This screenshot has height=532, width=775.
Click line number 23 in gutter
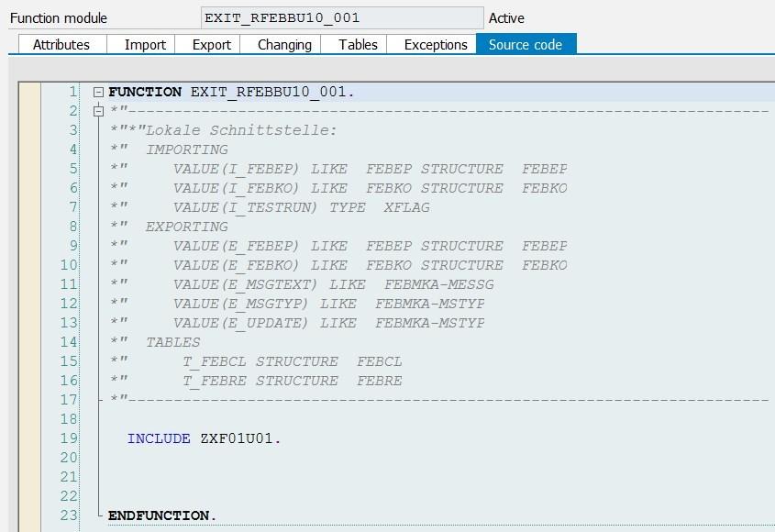69,515
